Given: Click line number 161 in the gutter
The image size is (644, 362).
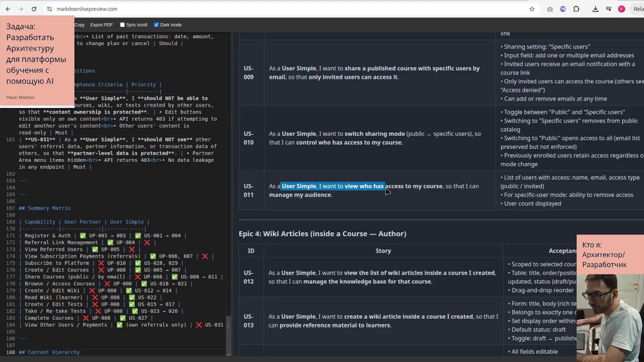Looking at the screenshot, I should [10, 140].
